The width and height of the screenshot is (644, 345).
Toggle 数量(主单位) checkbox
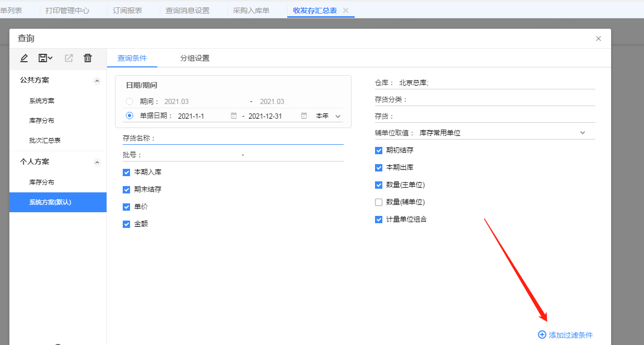click(x=379, y=185)
